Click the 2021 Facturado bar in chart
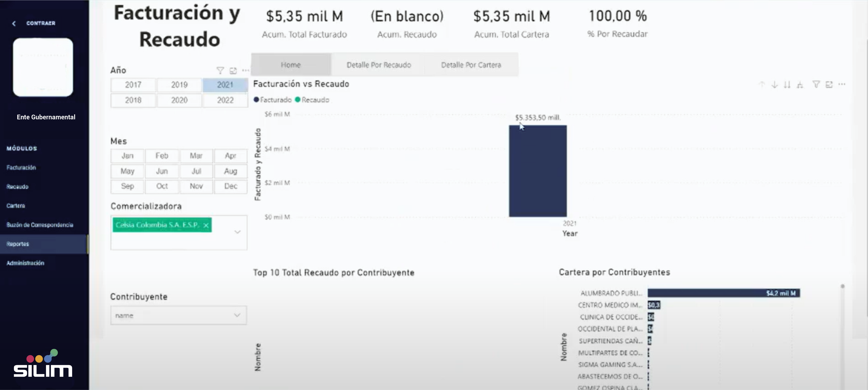 [x=538, y=171]
